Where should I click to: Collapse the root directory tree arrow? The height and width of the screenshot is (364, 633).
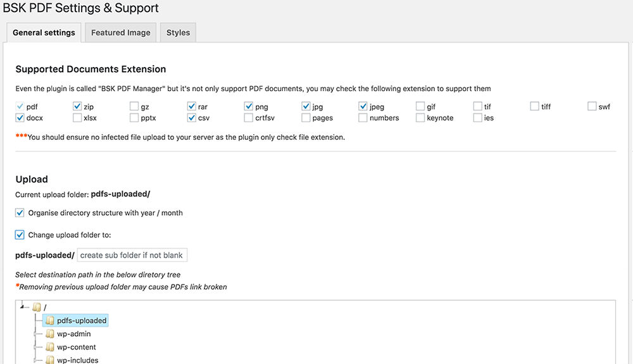point(23,307)
